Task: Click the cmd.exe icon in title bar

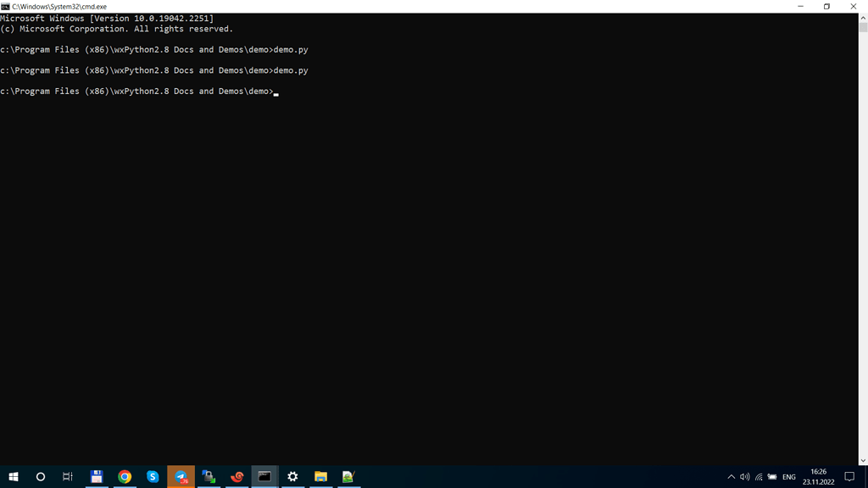Action: pos(5,6)
